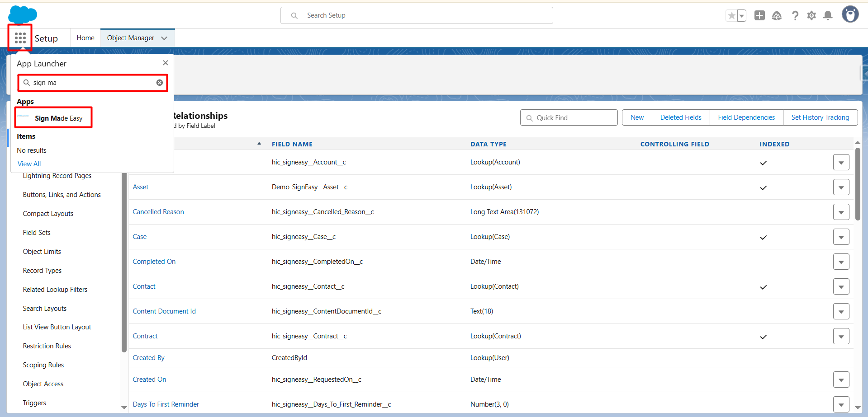This screenshot has width=868, height=417.
Task: Expand the favorites list dropdown arrow
Action: (x=742, y=16)
